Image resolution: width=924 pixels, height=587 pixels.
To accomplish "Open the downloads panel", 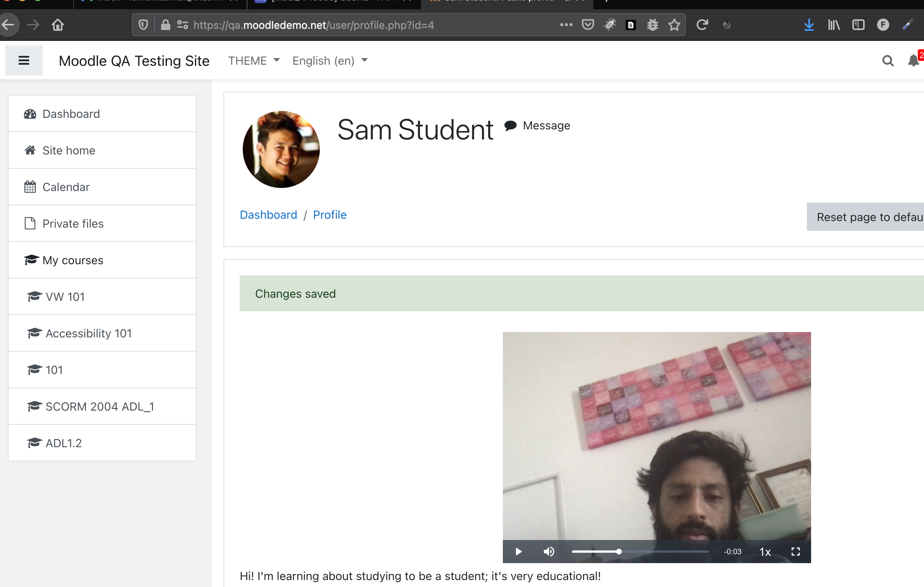I will click(x=809, y=25).
